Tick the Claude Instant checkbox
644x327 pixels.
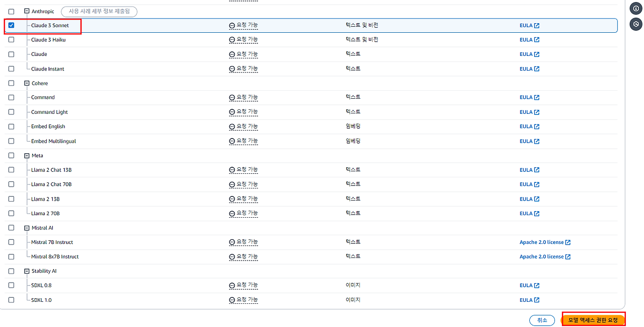[11, 69]
